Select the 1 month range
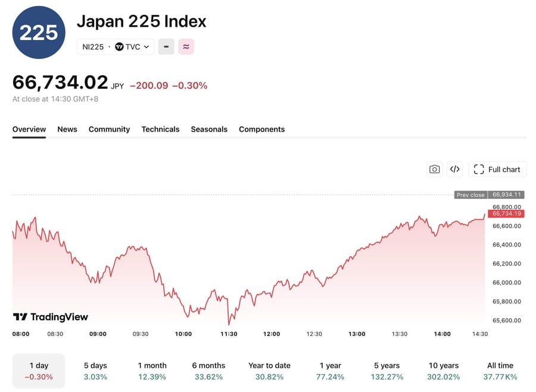The image size is (536, 392). (x=152, y=371)
